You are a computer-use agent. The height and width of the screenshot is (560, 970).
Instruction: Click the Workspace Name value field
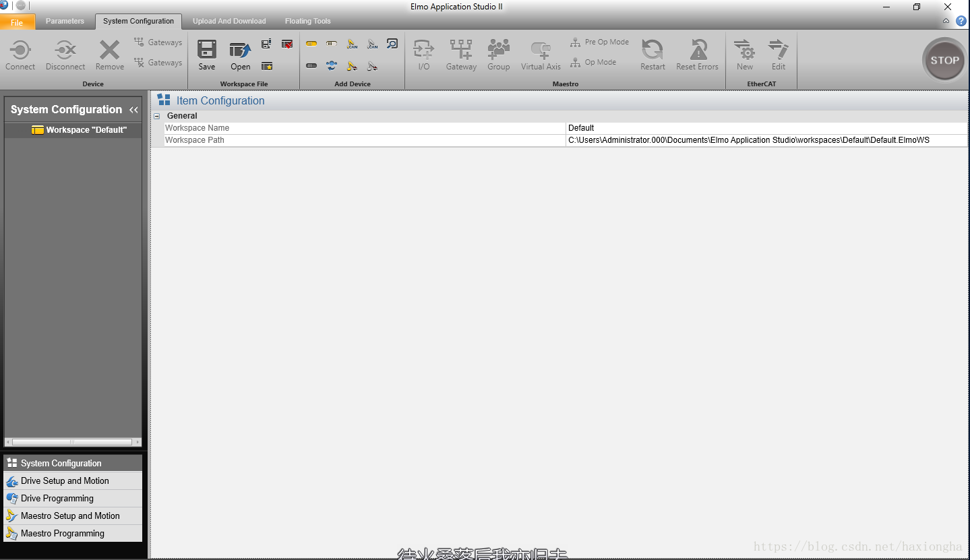point(766,128)
